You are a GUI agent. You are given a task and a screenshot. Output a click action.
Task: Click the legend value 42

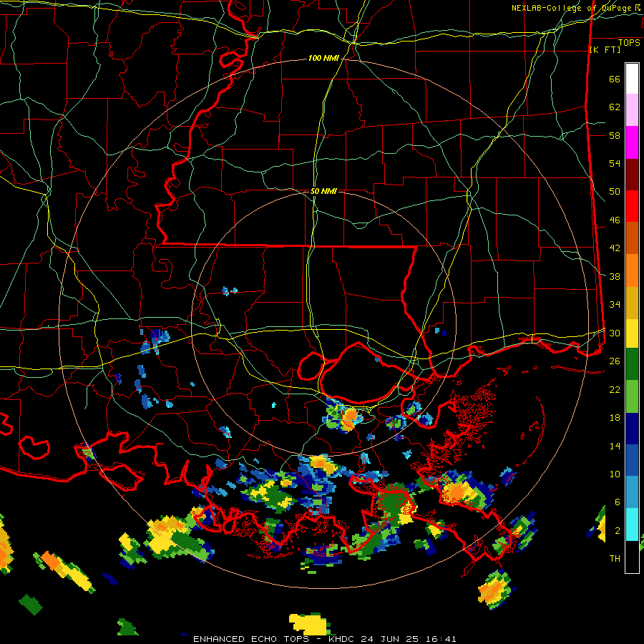point(615,248)
